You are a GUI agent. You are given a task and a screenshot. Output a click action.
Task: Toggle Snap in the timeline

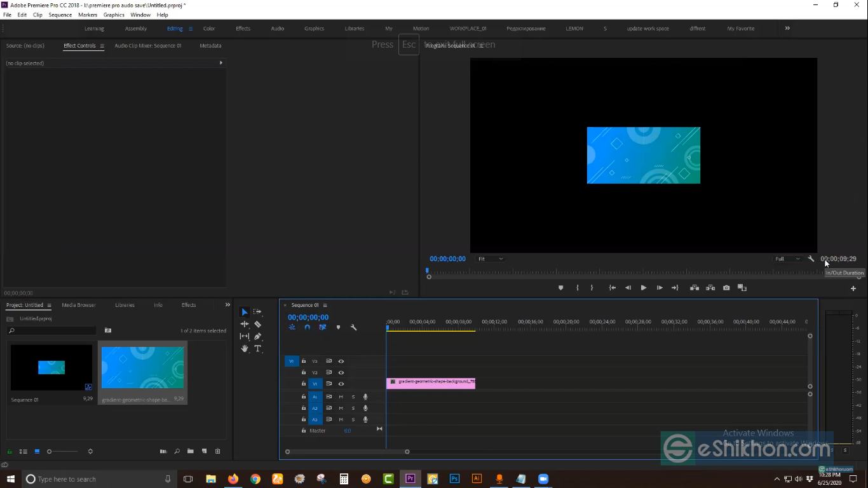point(307,327)
